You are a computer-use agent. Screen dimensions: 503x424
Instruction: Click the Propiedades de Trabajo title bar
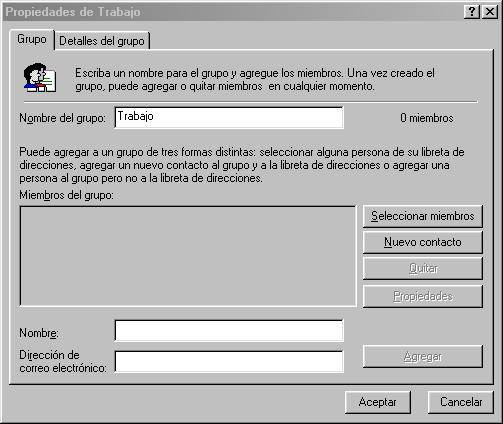233,12
